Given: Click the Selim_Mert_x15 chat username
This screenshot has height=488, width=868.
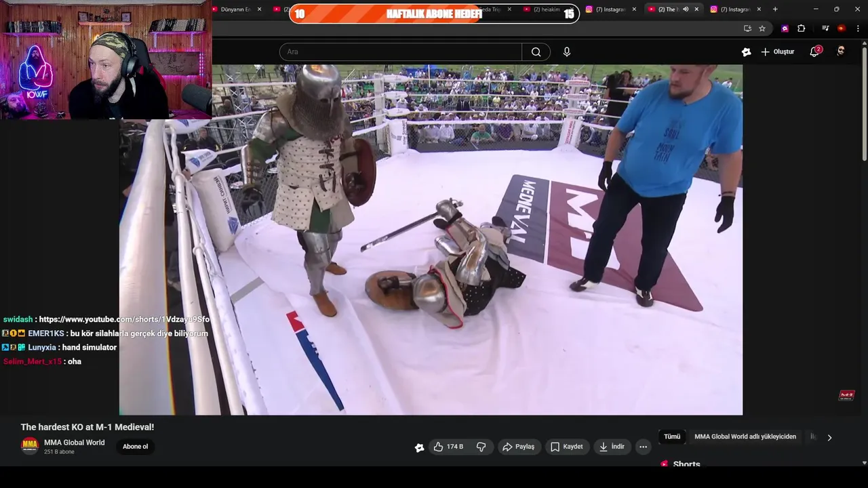Looking at the screenshot, I should [x=33, y=361].
